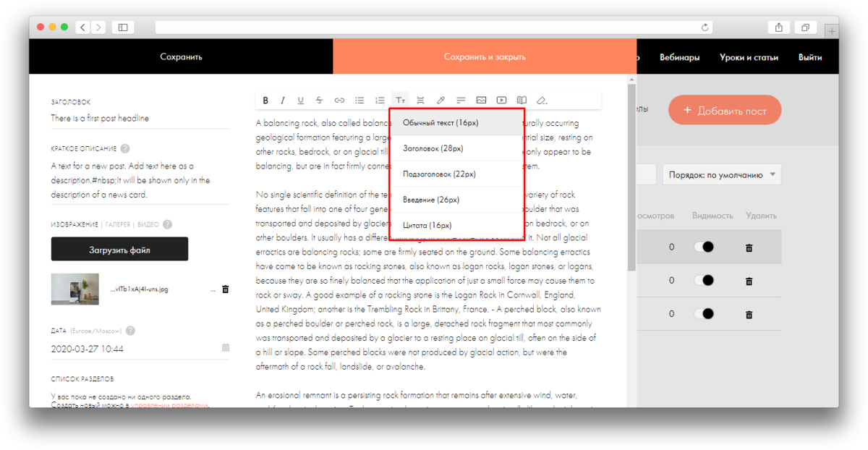Viewport: 868px width, 450px height.
Task: Open Уроки и статьи
Action: tap(749, 57)
